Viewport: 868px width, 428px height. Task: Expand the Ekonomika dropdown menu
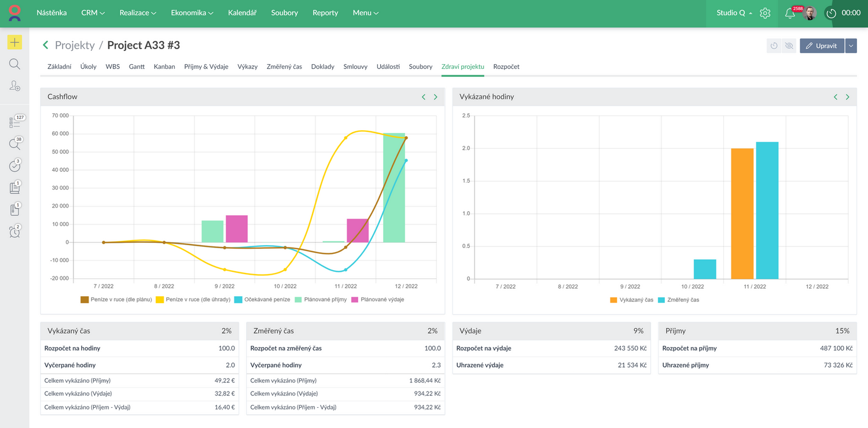click(x=192, y=13)
